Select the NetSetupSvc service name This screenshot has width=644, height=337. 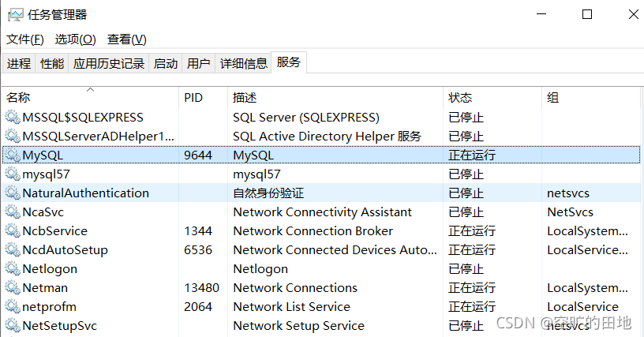[59, 326]
